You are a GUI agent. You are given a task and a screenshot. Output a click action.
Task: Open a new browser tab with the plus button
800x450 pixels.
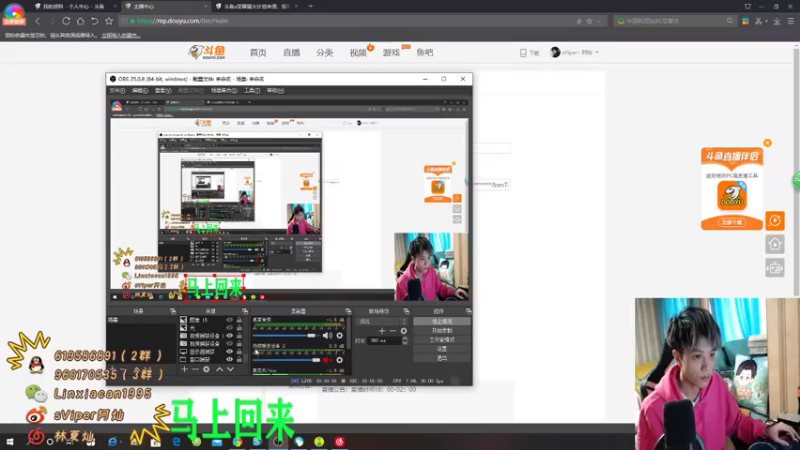310,6
